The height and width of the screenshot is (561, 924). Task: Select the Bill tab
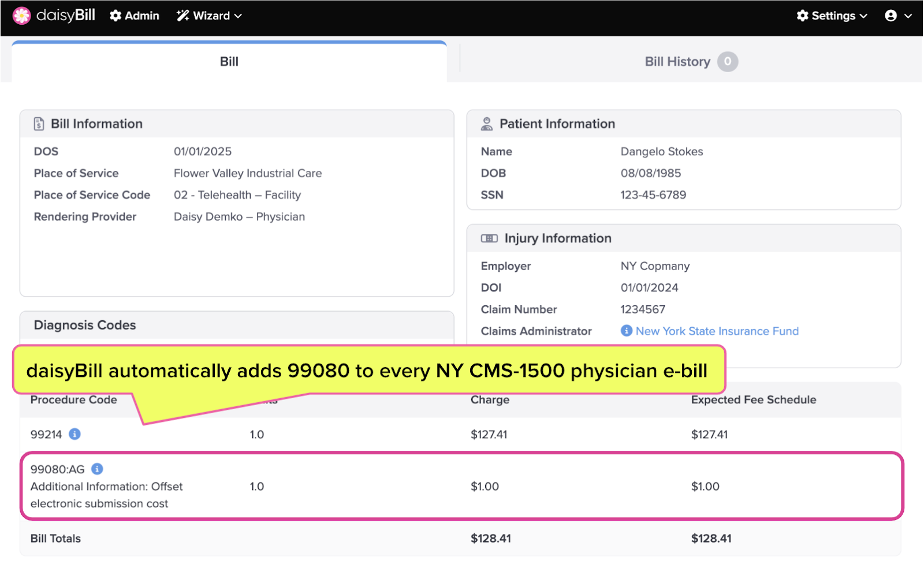229,61
